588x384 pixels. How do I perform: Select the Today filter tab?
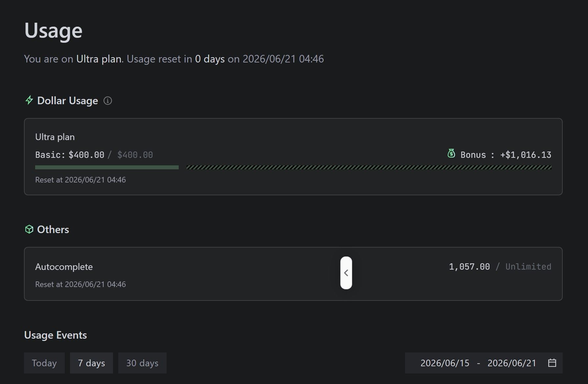[x=44, y=363]
